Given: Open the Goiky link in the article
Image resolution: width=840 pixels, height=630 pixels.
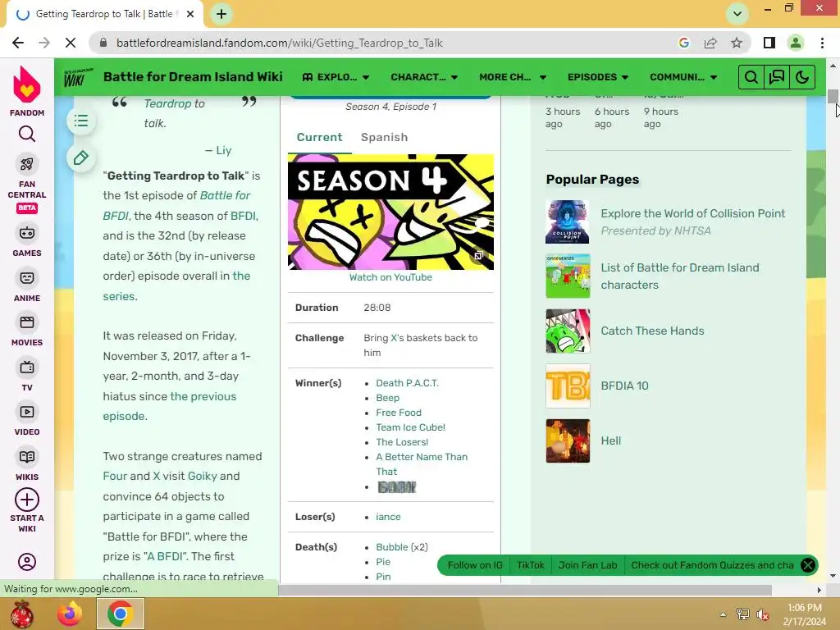Looking at the screenshot, I should pyautogui.click(x=203, y=476).
